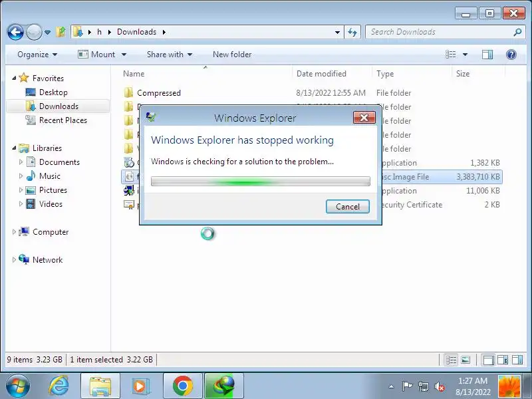
Task: Click the Up folder icon
Action: pyautogui.click(x=61, y=32)
